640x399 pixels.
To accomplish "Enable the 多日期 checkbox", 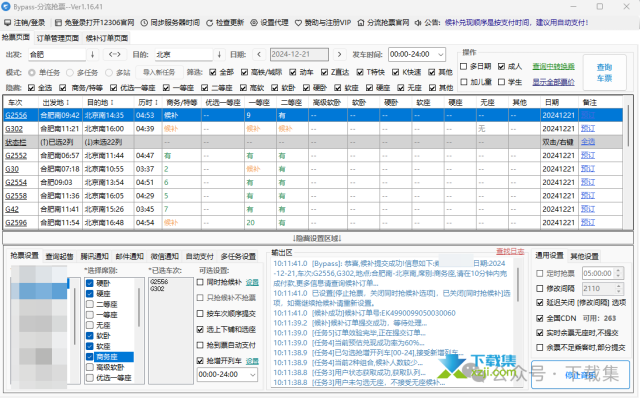I will click(463, 66).
